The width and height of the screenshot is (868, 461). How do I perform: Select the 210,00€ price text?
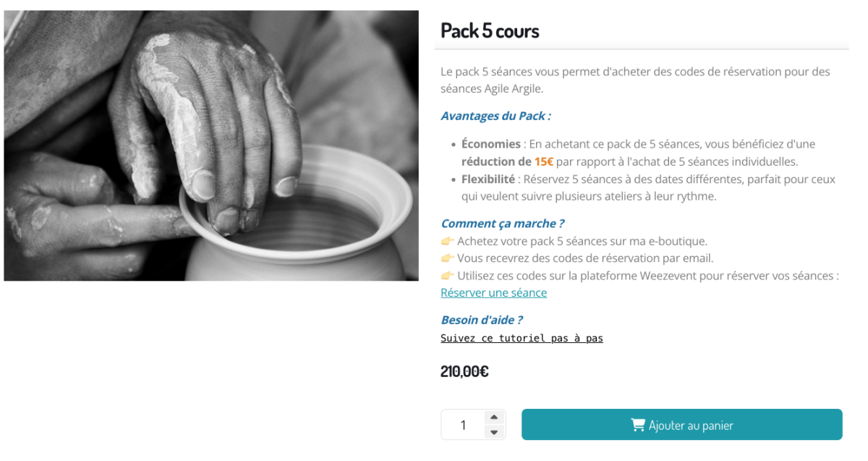[x=464, y=371]
